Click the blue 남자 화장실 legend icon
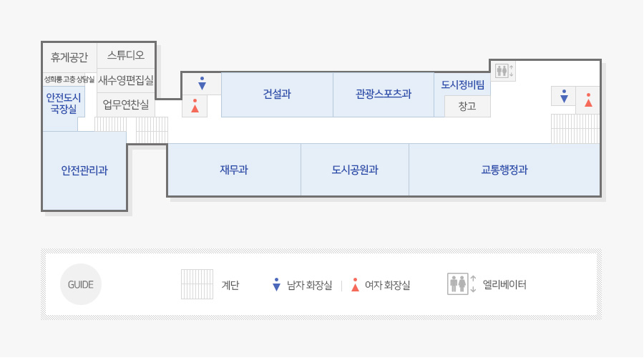The height and width of the screenshot is (358, 644). pos(276,284)
